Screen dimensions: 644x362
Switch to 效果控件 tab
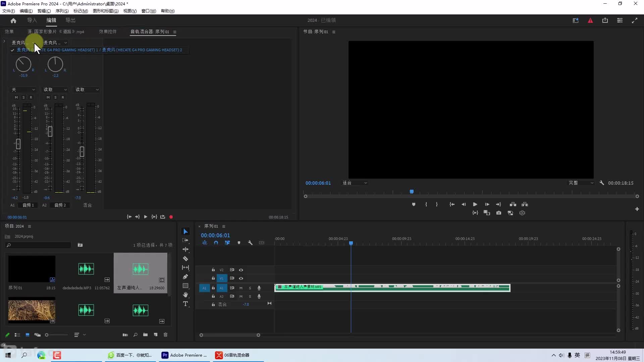click(108, 32)
